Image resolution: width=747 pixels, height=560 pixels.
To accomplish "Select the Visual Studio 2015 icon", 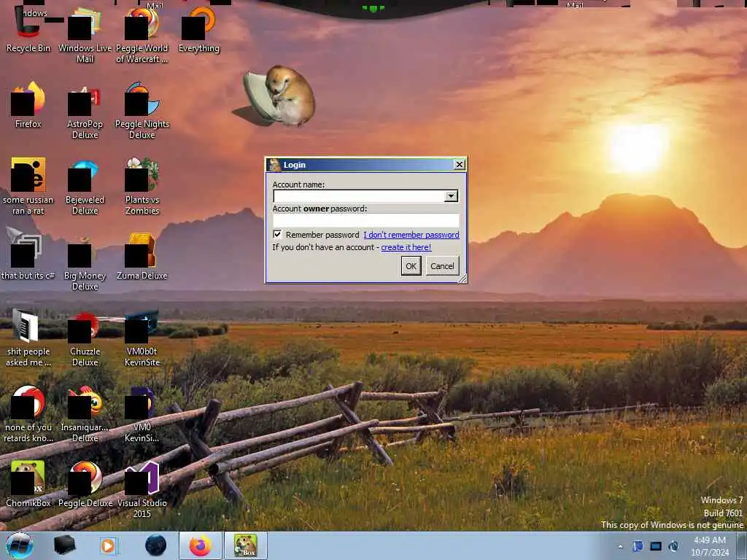I will (x=142, y=489).
